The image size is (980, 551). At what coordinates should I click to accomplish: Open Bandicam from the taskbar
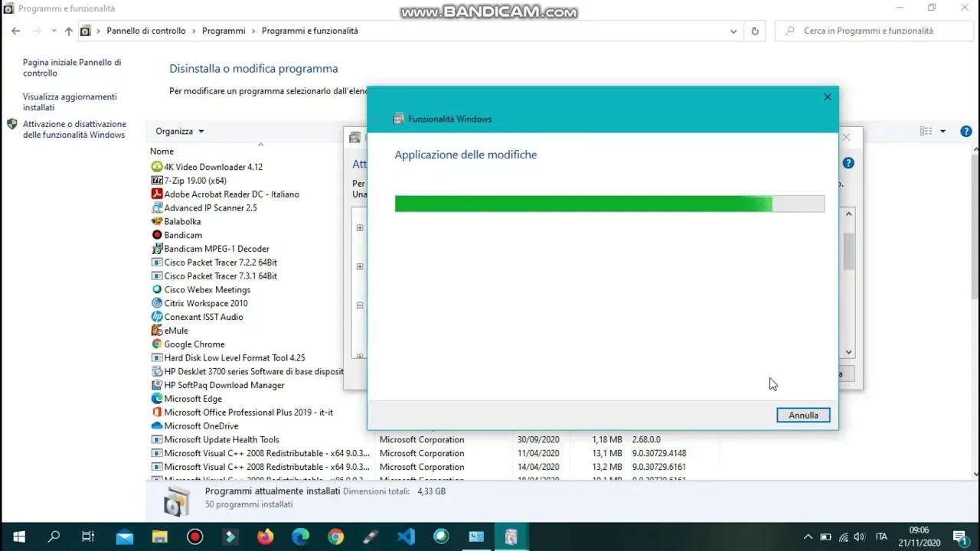[195, 536]
